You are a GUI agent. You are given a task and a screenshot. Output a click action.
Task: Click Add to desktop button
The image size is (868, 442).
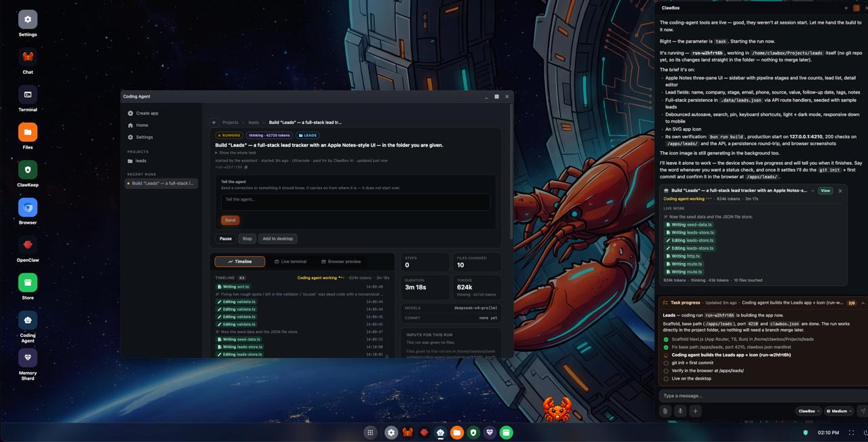(x=278, y=239)
